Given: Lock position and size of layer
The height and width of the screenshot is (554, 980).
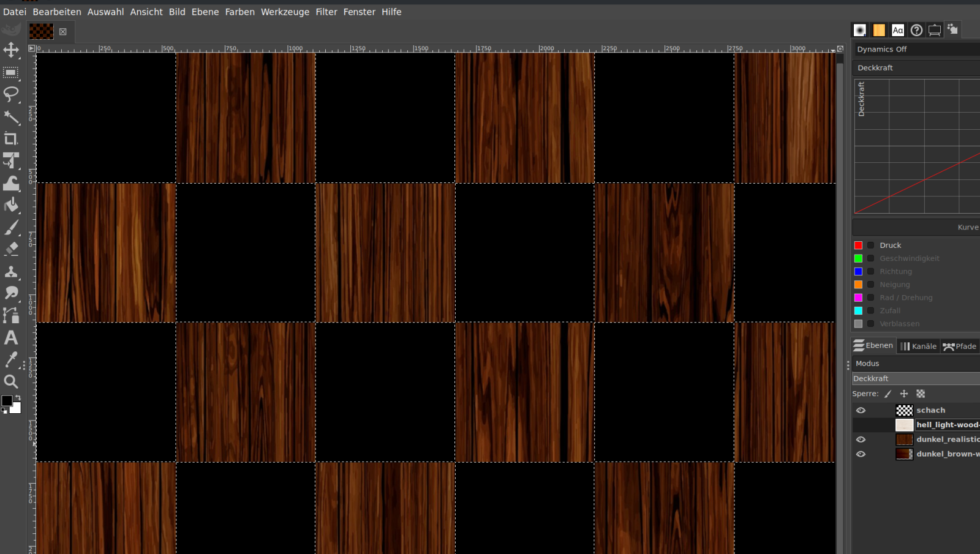Looking at the screenshot, I should pos(904,394).
